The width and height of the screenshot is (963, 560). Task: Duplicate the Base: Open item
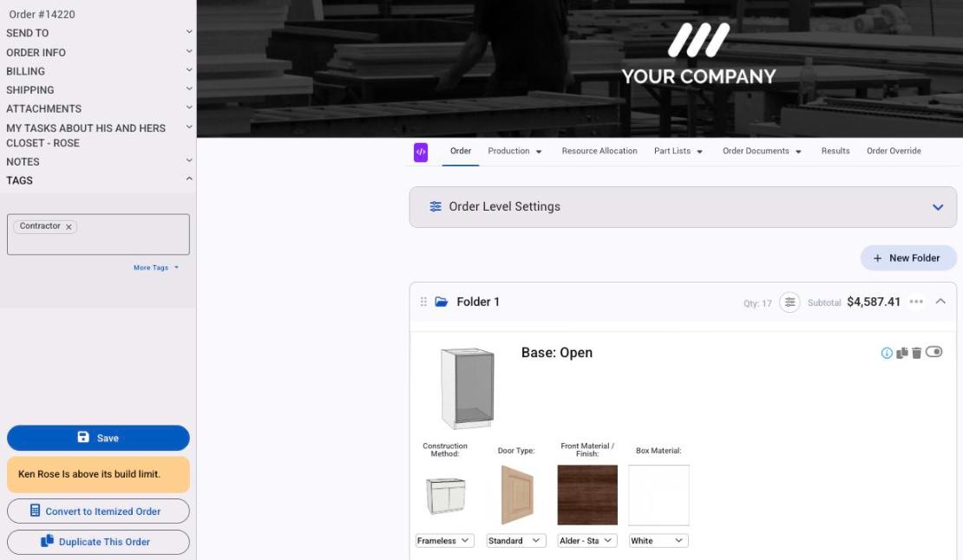(x=902, y=353)
